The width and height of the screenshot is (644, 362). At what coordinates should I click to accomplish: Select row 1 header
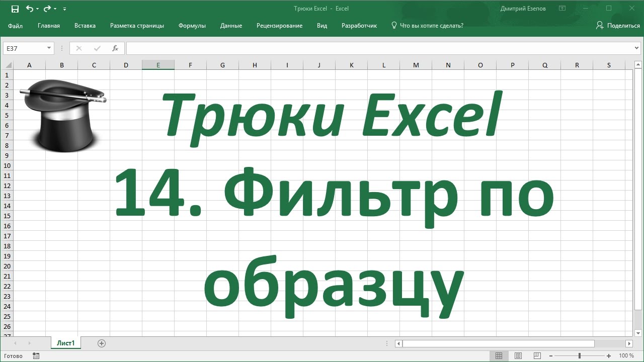[7, 75]
